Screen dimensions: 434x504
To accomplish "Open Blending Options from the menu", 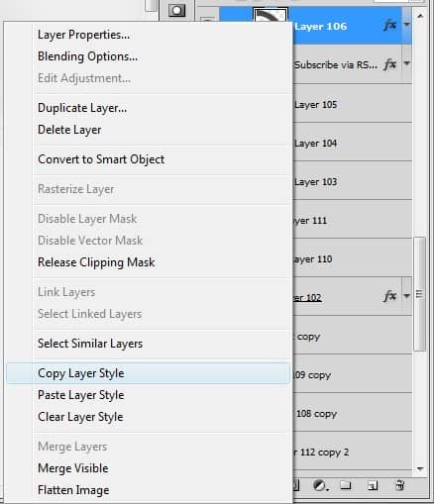I will coord(87,56).
